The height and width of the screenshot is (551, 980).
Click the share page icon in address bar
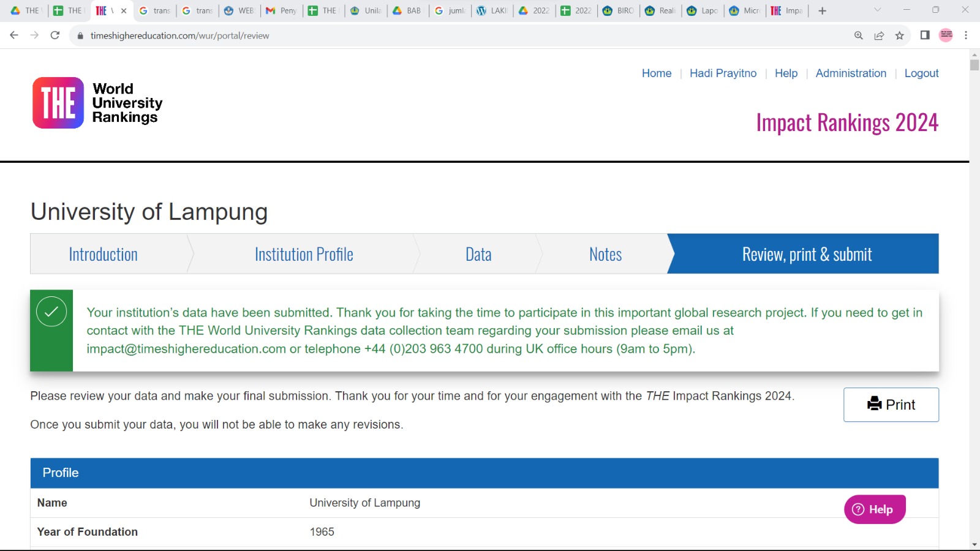(879, 36)
